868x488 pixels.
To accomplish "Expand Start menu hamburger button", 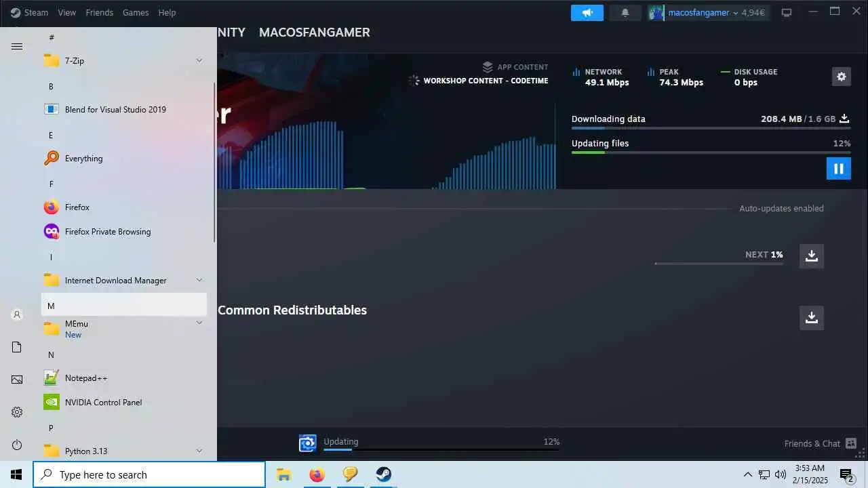I will pos(17,46).
